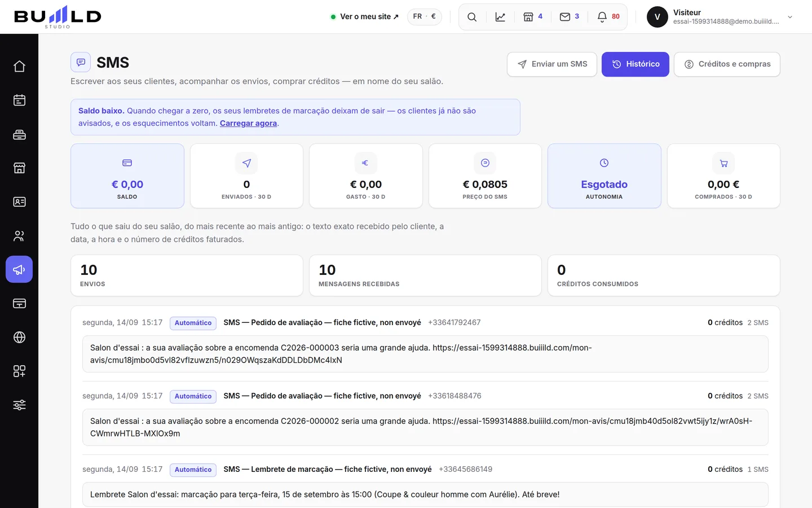Screen dimensions: 812x508
Task: Click the SMS chat bubble icon beside title
Action: 81,62
